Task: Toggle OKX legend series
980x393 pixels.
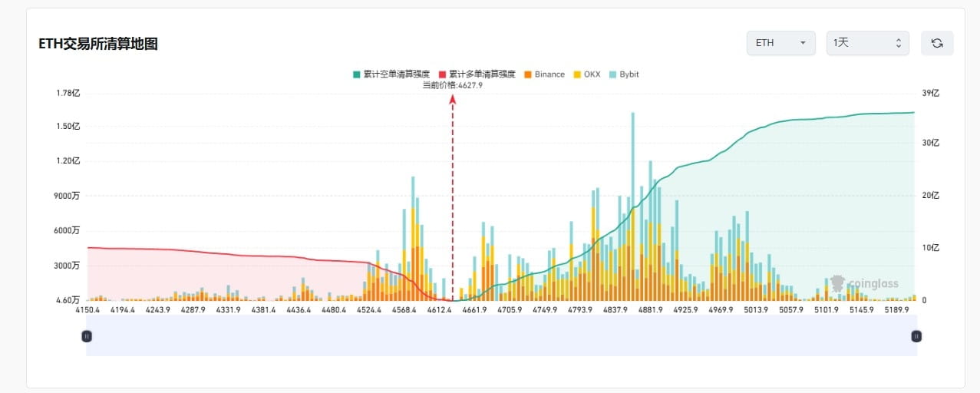Action: point(587,74)
